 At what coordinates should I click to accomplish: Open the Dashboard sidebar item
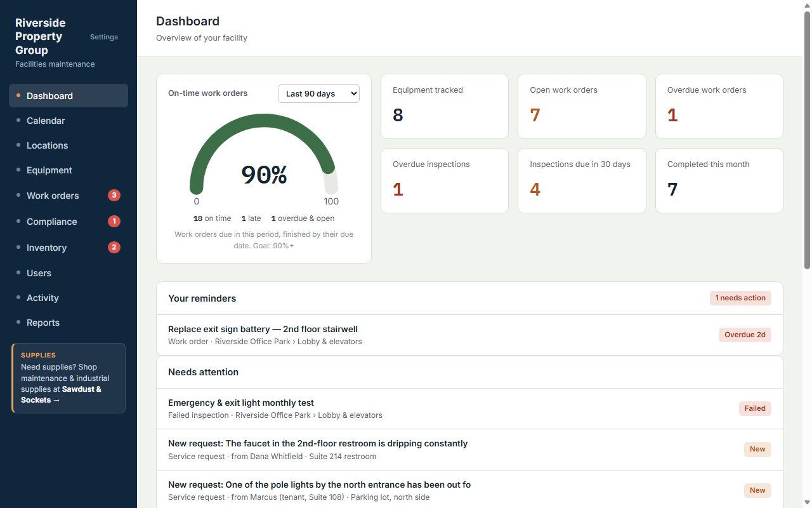point(69,96)
